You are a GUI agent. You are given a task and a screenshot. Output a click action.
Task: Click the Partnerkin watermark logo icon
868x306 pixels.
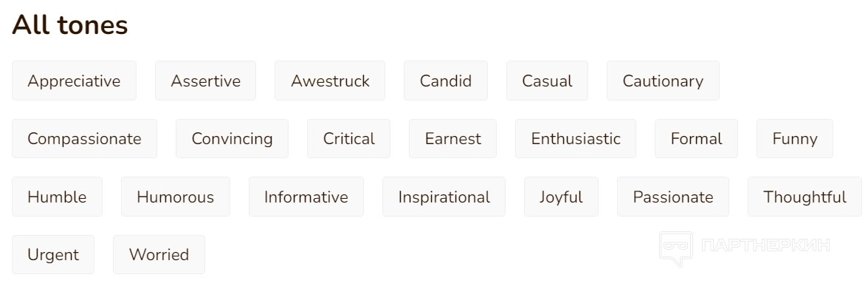(675, 248)
